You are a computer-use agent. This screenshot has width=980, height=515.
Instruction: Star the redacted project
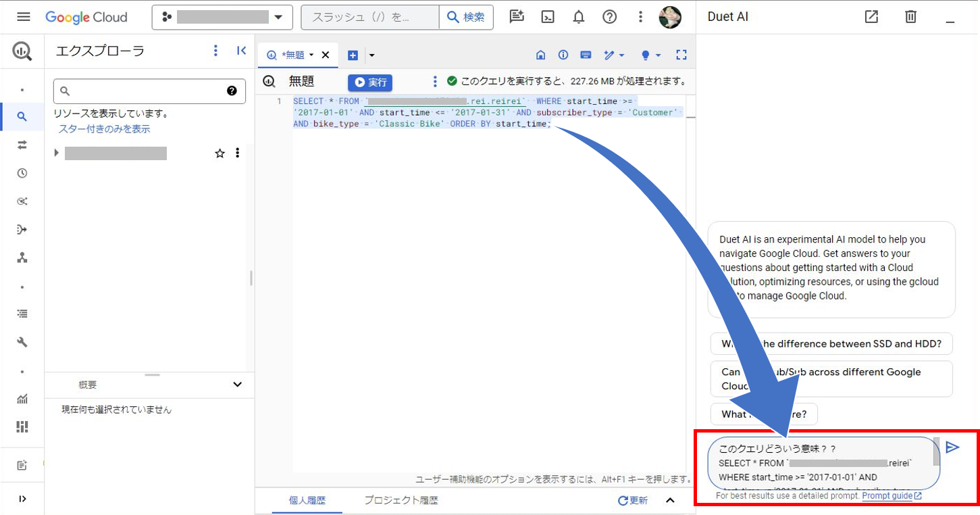point(220,153)
